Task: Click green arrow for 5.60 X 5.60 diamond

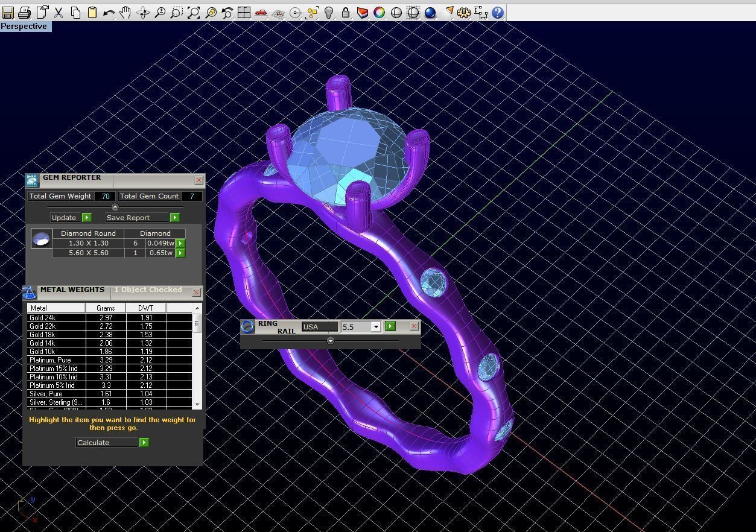Action: (180, 253)
